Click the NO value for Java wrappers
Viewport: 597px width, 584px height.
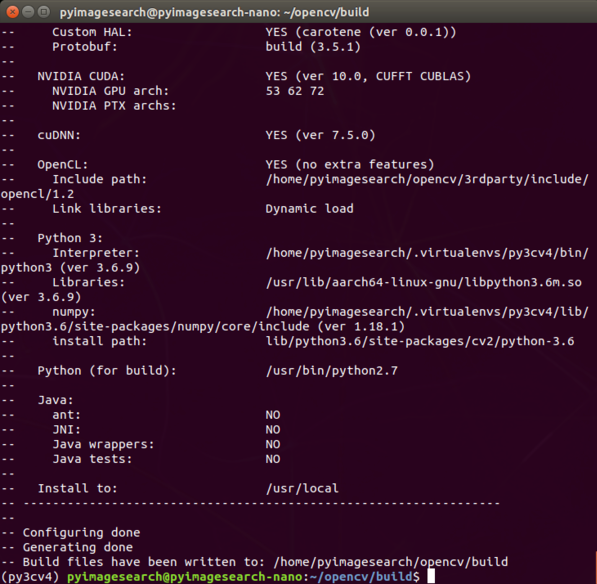pyautogui.click(x=273, y=444)
